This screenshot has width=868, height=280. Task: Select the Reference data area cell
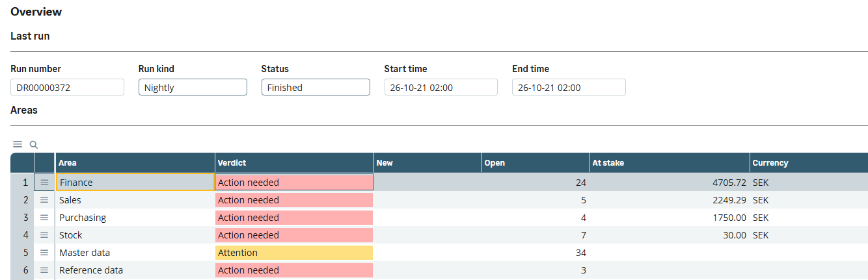click(x=135, y=270)
